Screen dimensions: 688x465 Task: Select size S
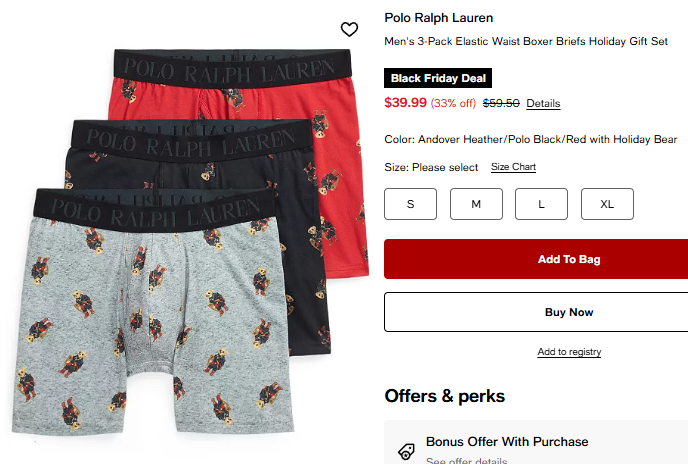coord(410,204)
